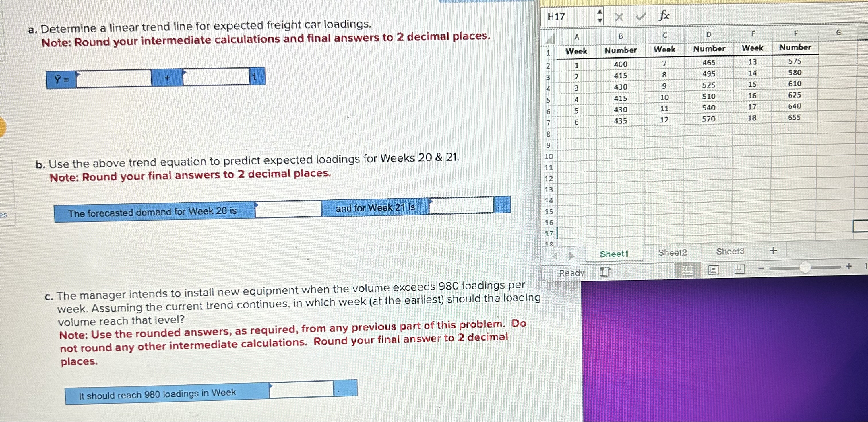Open the Sheet2 tab
Viewport: 868px width, 422px height.
tap(672, 252)
